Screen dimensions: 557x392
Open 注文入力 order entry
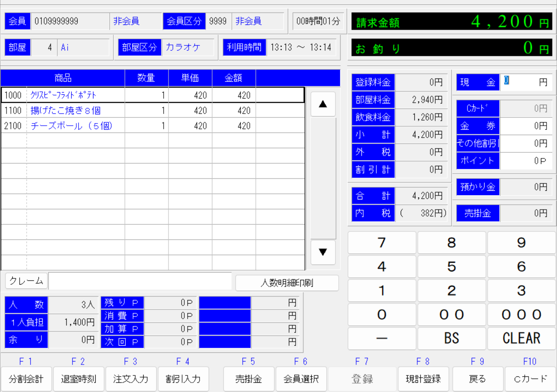tap(131, 379)
